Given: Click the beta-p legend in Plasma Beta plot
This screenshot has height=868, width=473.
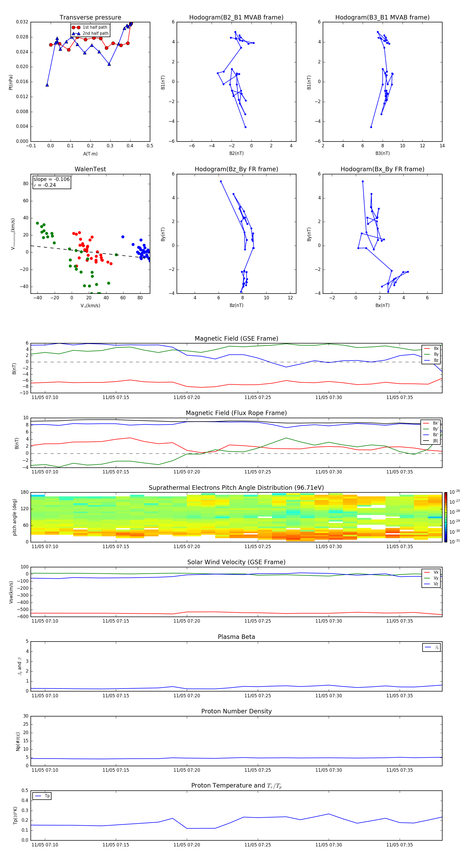Looking at the screenshot, I should [431, 647].
